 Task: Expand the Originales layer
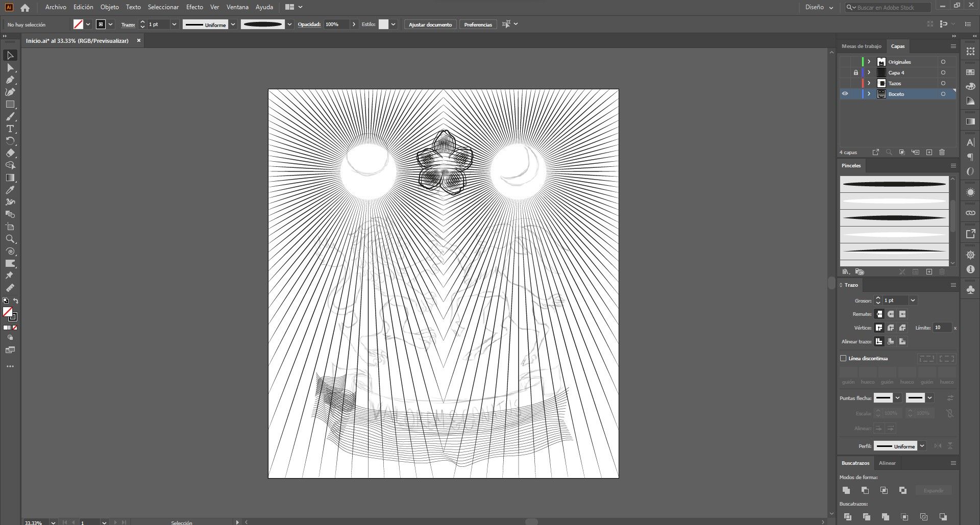[869, 62]
